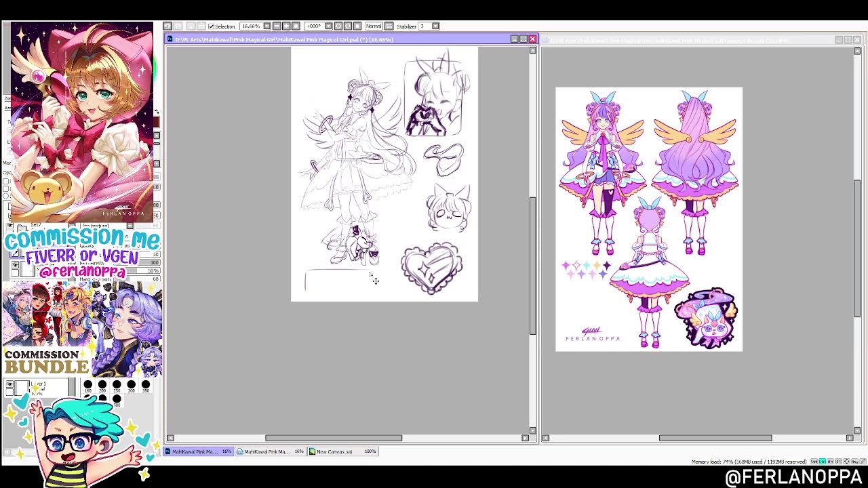Select the 160 brush size preset
868x488 pixels.
tap(87, 387)
